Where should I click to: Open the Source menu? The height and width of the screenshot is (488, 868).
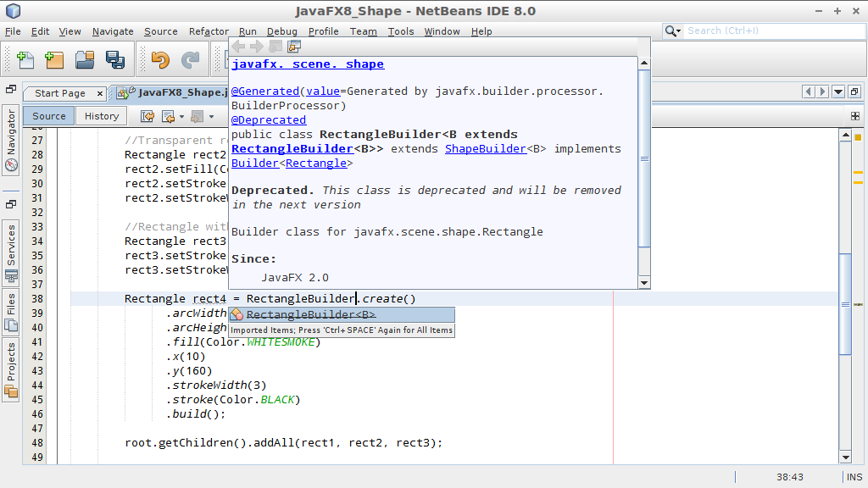click(x=160, y=31)
